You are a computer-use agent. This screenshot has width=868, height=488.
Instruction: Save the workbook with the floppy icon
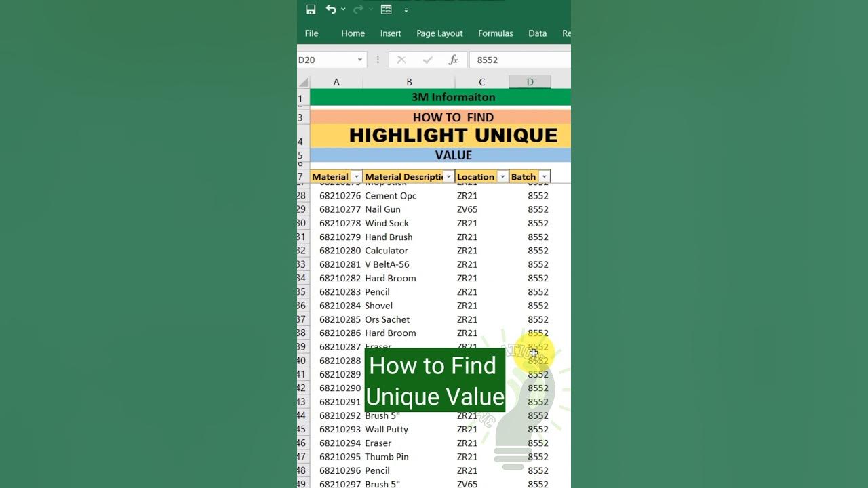click(x=311, y=9)
